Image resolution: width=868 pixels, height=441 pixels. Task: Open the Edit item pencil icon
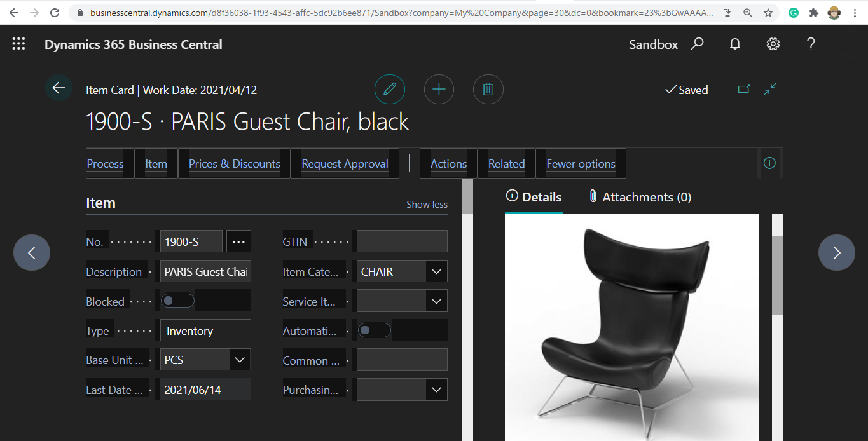tap(390, 89)
